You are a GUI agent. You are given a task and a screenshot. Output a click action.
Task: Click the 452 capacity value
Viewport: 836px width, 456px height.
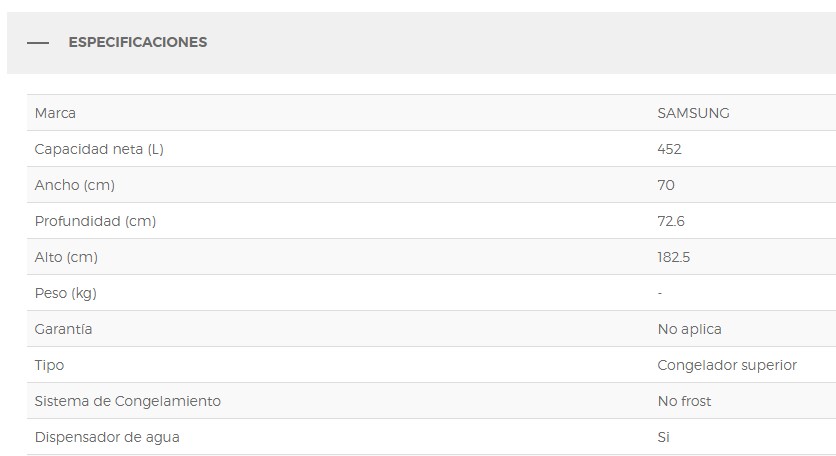(669, 149)
